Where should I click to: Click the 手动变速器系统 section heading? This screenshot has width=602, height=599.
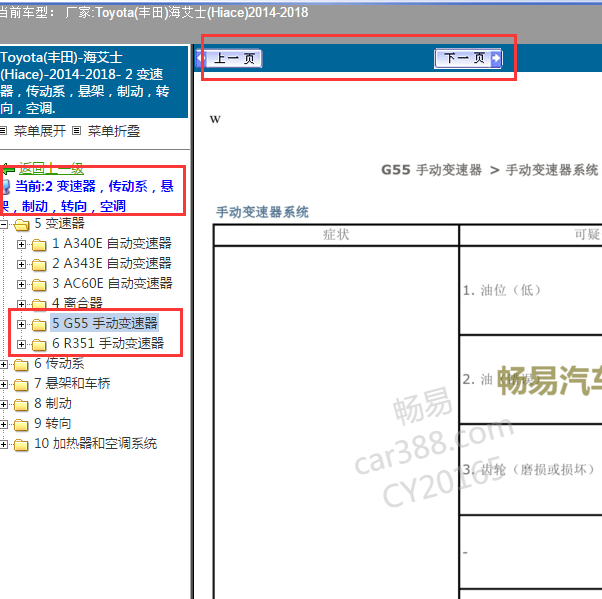(x=262, y=212)
